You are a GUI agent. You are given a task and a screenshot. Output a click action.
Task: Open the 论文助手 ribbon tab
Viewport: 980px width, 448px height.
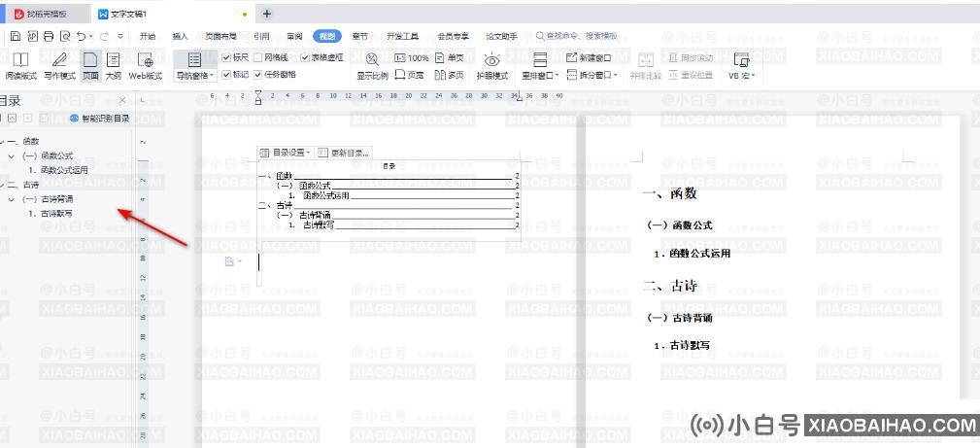[502, 36]
